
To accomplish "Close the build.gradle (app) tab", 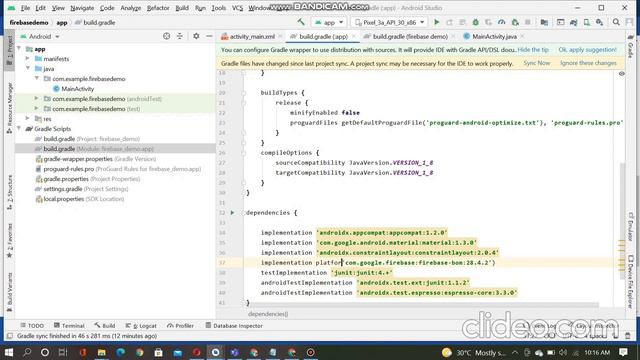I will pos(354,36).
